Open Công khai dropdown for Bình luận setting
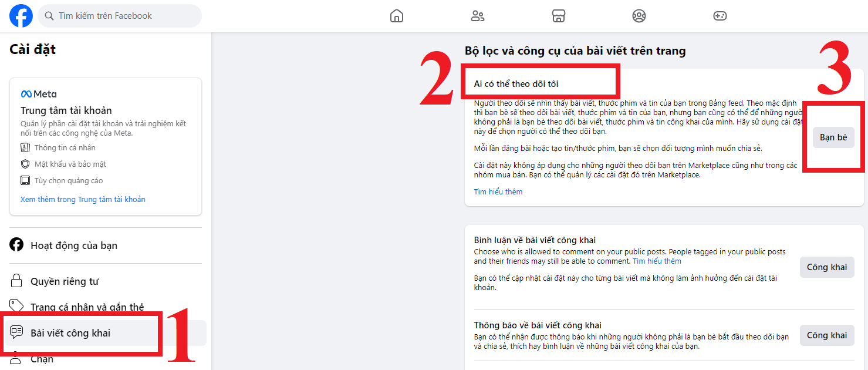The image size is (868, 370). (x=826, y=267)
